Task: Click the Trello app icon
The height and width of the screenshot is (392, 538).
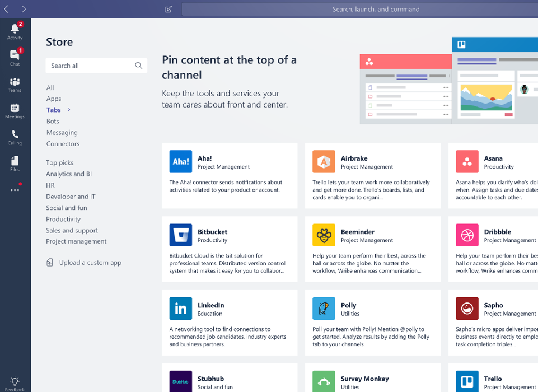Action: pos(467,381)
